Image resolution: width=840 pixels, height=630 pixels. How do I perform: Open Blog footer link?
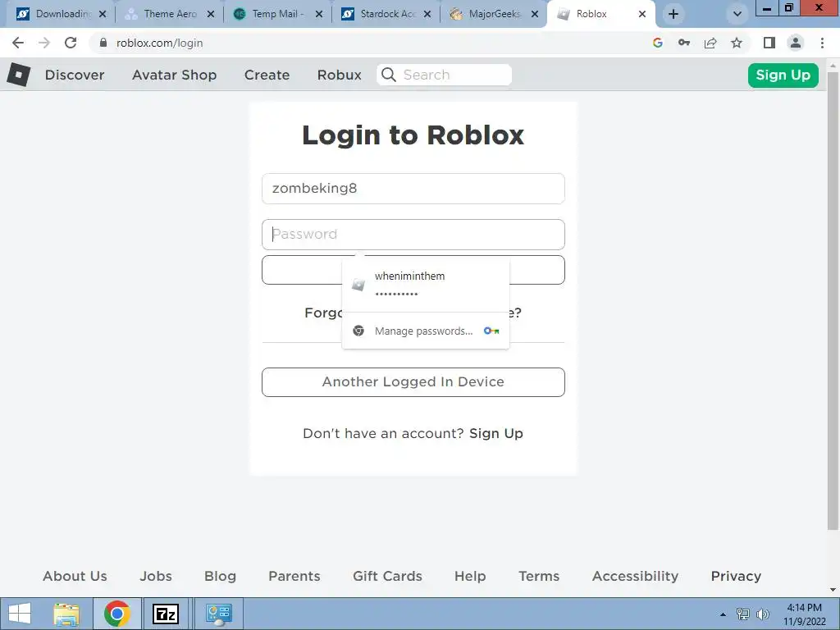(x=220, y=576)
